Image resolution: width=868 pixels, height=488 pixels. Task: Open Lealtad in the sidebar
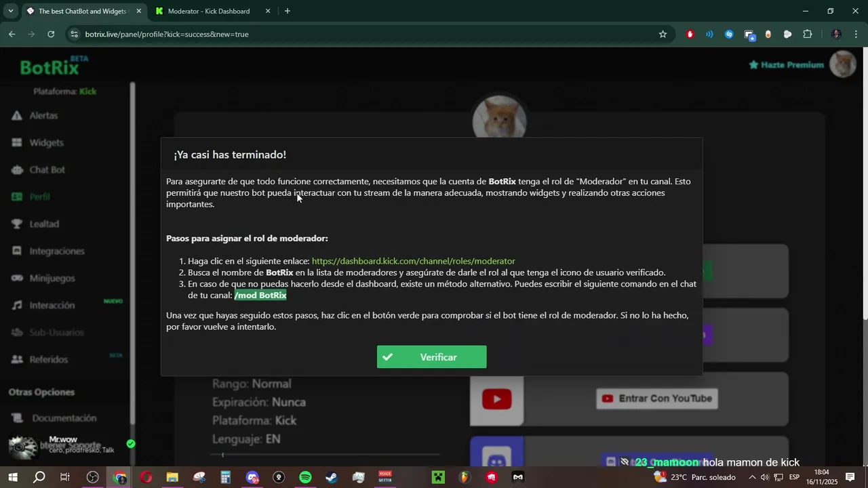pyautogui.click(x=44, y=224)
